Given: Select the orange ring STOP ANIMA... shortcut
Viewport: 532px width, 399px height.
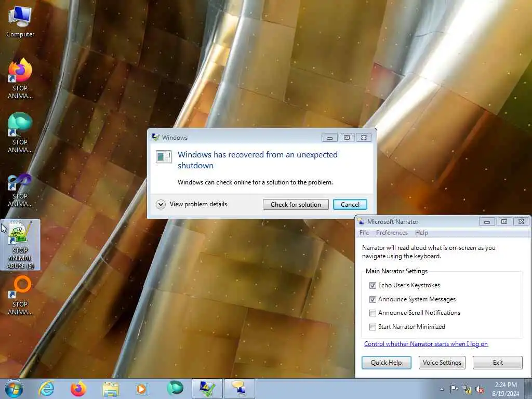Looking at the screenshot, I should point(20,296).
